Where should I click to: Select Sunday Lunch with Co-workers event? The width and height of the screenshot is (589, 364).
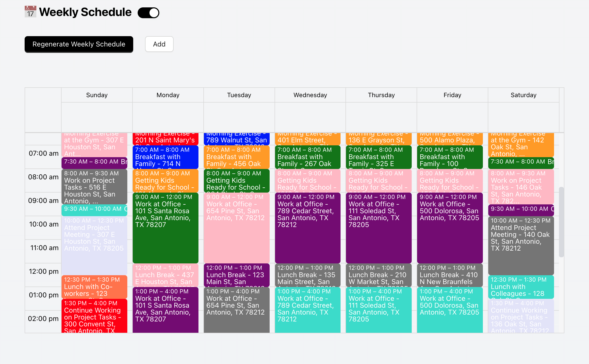94,287
